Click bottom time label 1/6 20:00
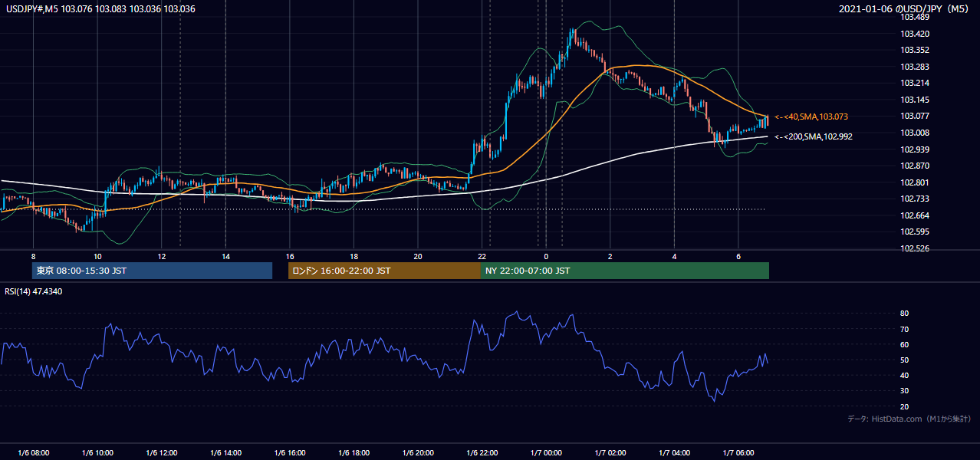Viewport: 980px width, 460px height. coord(418,453)
